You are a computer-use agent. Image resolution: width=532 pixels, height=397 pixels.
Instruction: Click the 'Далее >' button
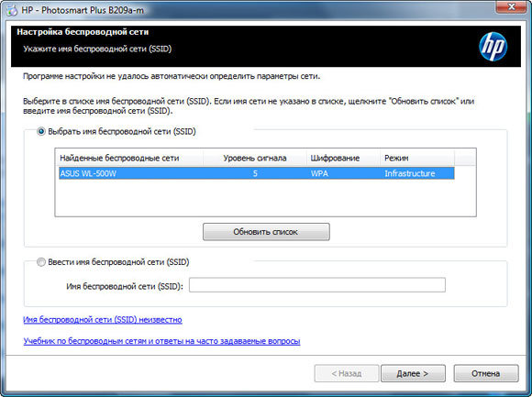pos(413,373)
